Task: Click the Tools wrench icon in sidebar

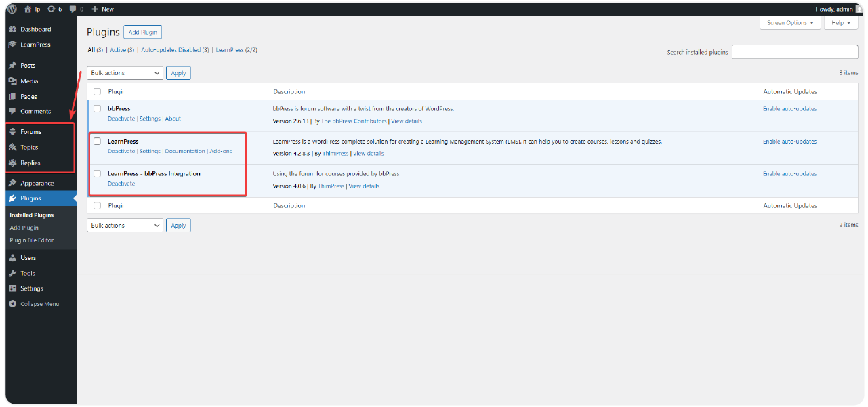Action: click(12, 273)
